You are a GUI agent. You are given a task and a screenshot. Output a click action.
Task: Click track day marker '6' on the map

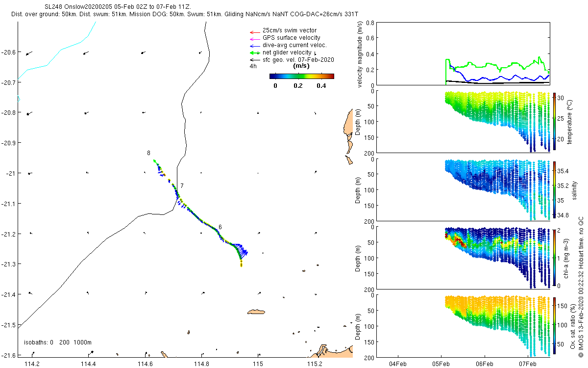(220, 227)
